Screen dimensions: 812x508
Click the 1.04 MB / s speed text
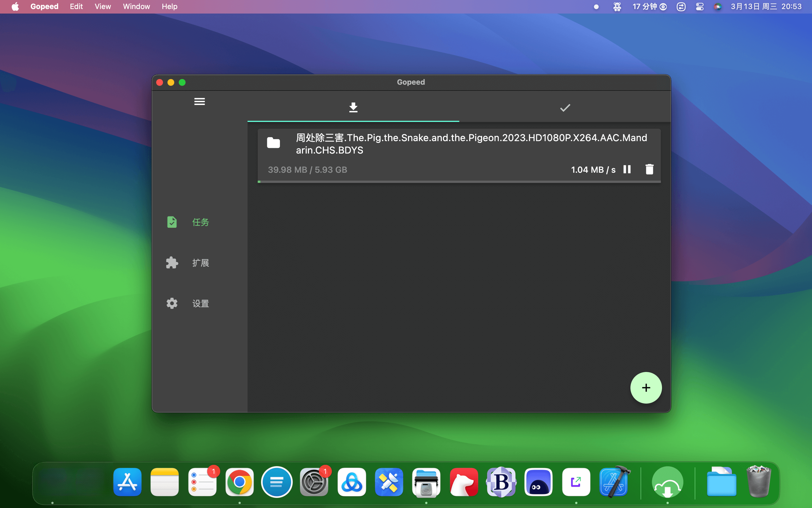point(593,170)
